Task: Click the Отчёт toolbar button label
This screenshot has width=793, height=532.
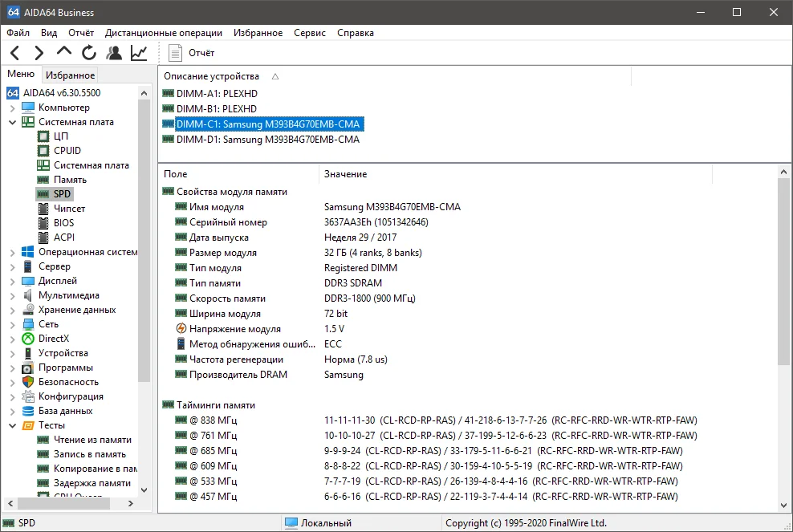Action: 201,53
